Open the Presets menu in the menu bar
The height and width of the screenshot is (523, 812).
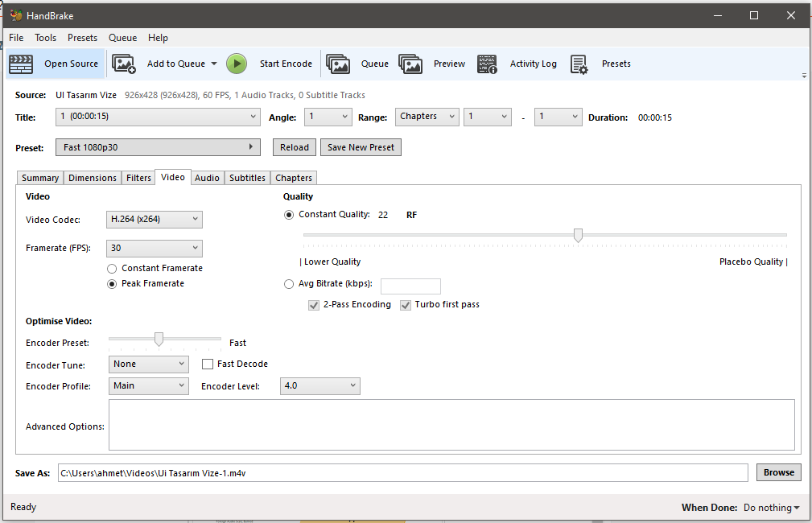(82, 38)
